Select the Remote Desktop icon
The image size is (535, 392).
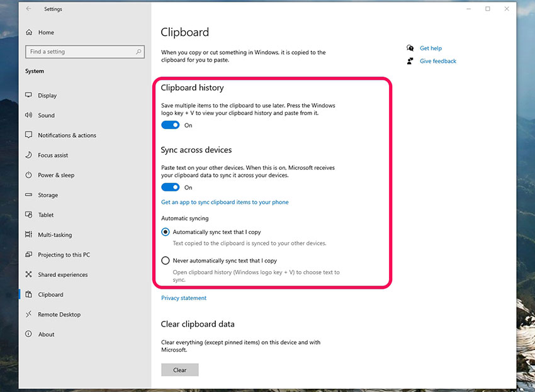tap(28, 315)
